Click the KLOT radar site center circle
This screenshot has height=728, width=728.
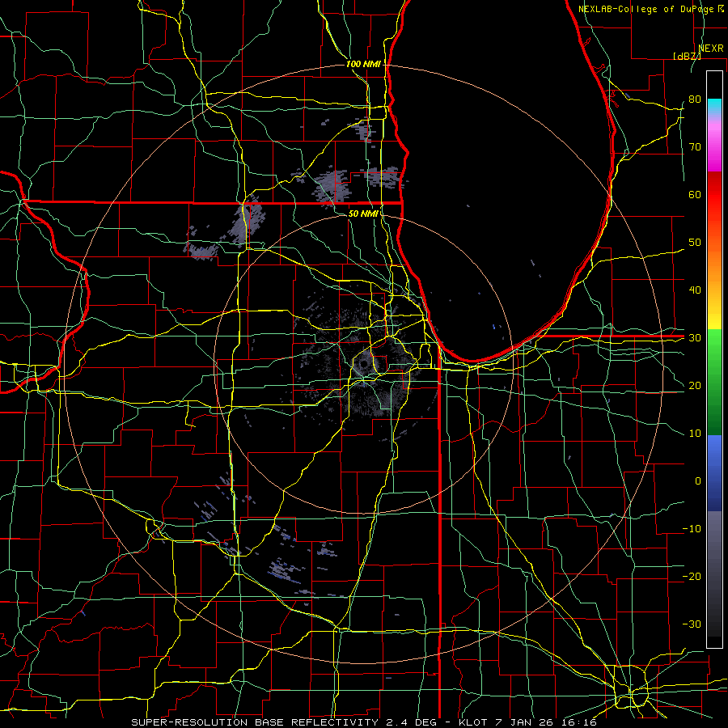363,364
